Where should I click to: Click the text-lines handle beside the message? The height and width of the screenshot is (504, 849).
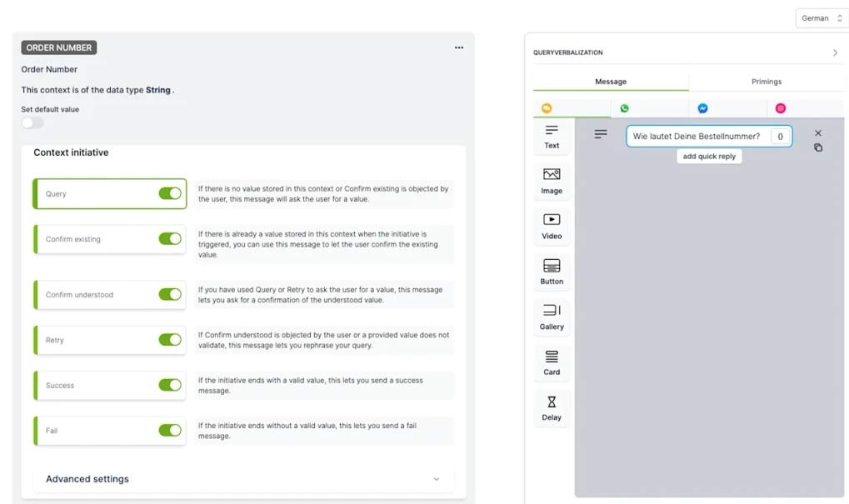(x=601, y=134)
